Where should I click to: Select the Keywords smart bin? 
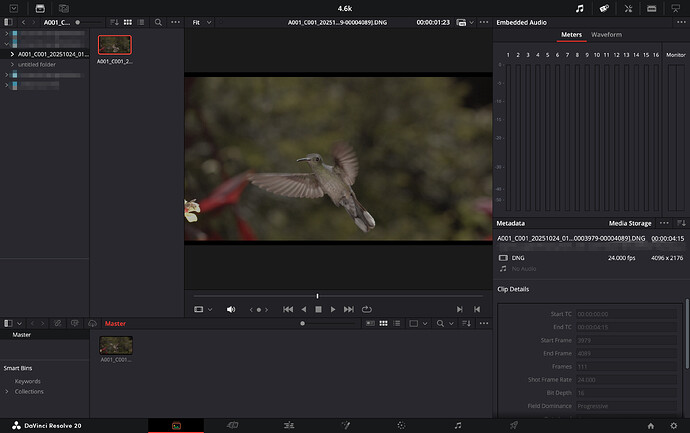tap(28, 381)
